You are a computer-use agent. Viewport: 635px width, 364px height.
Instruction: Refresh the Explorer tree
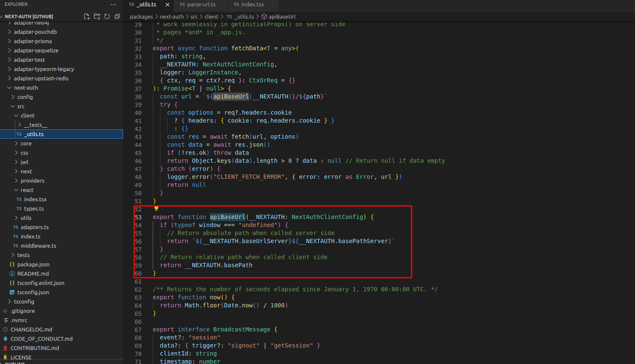point(107,16)
